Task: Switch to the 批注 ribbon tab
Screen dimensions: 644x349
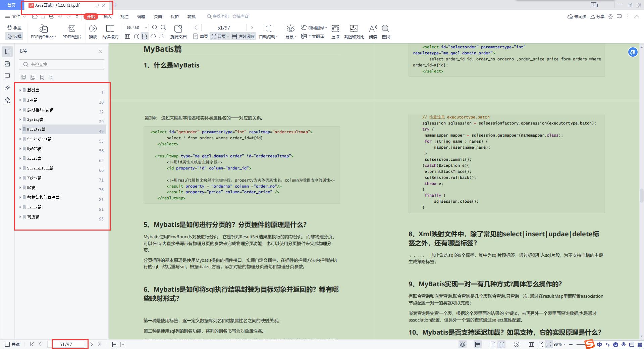Action: (x=124, y=16)
